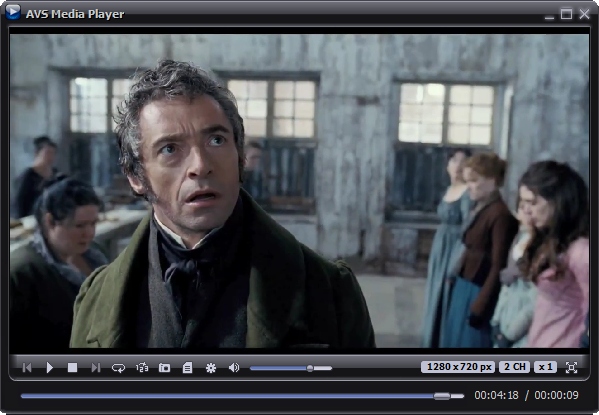Click the AVS Media Player title text
This screenshot has width=599, height=415.
pos(75,14)
